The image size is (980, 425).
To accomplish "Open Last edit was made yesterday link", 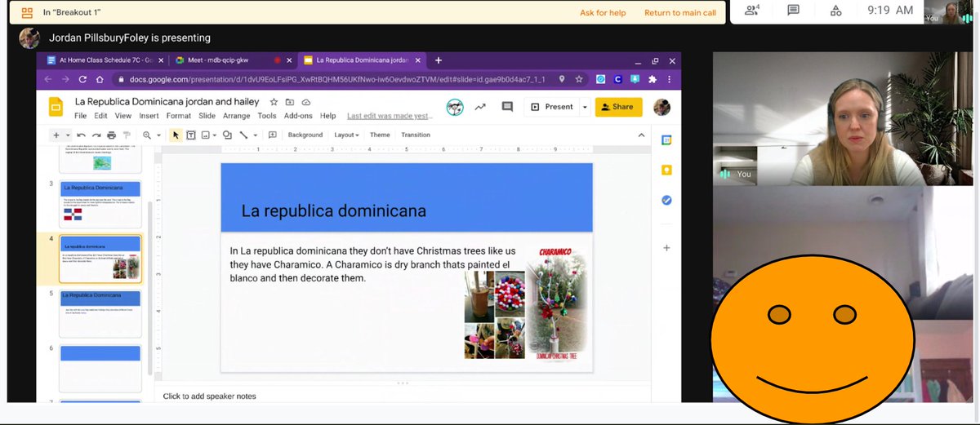I will click(x=390, y=116).
